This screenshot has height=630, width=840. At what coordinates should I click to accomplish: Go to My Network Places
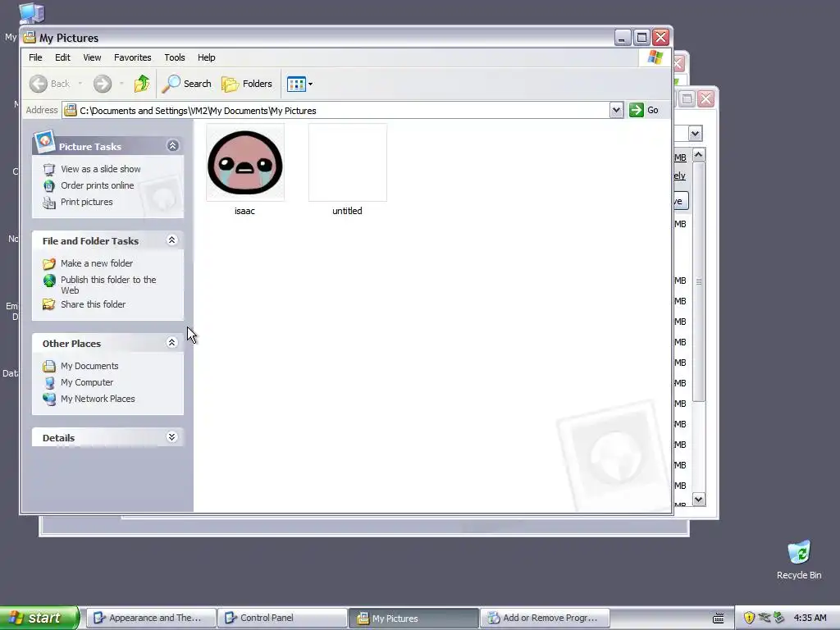98,399
